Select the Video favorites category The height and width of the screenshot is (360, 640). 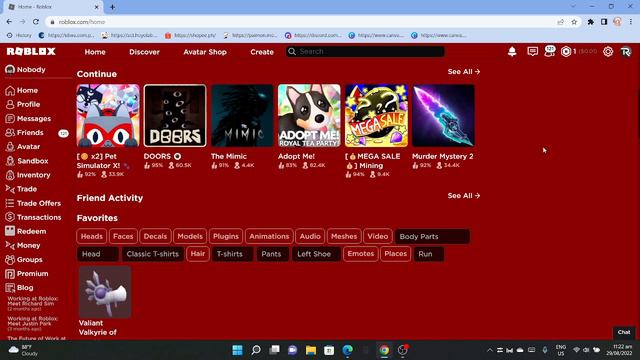pos(378,236)
